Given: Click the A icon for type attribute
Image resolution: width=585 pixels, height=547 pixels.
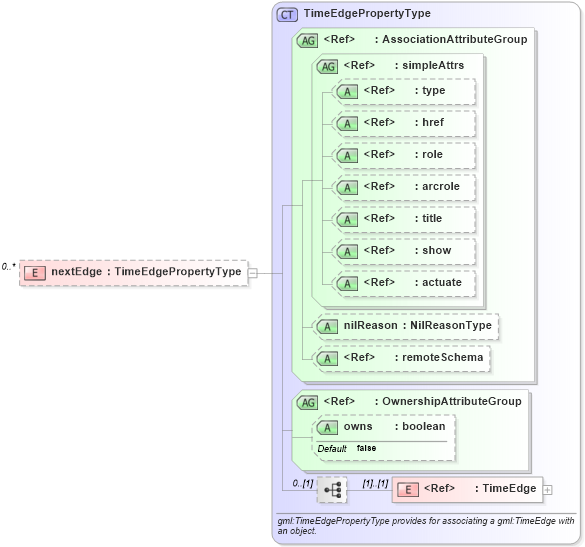Looking at the screenshot, I should pos(347,91).
